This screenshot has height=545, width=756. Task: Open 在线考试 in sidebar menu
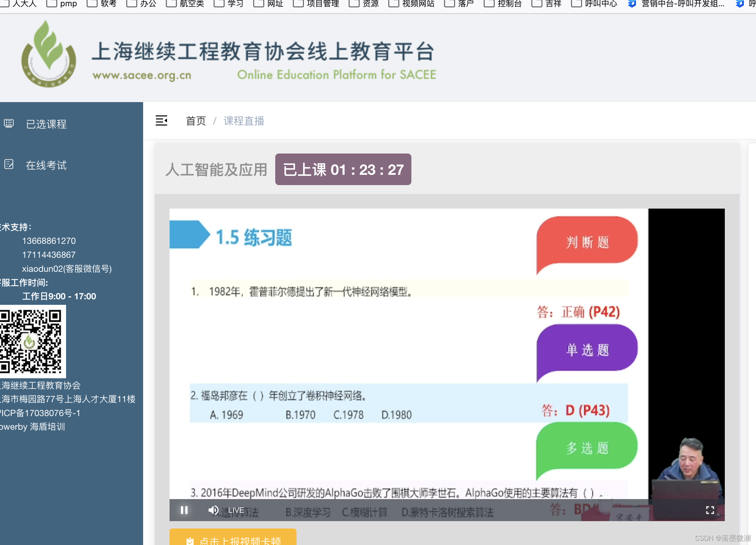[46, 165]
